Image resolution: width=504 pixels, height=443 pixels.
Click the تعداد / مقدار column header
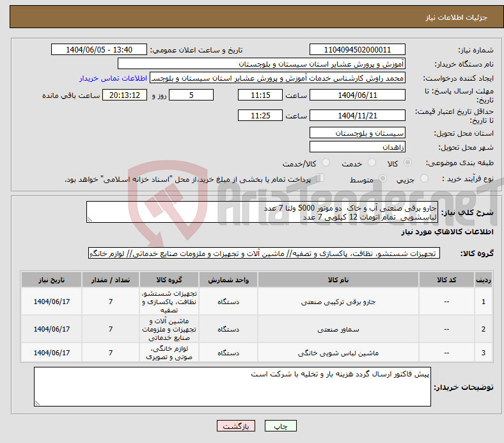tap(111, 280)
